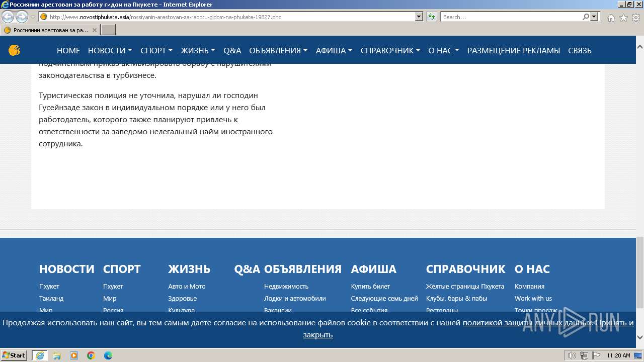Click footer heading НОВОСТИ
This screenshot has width=644, height=362.
coord(67,269)
